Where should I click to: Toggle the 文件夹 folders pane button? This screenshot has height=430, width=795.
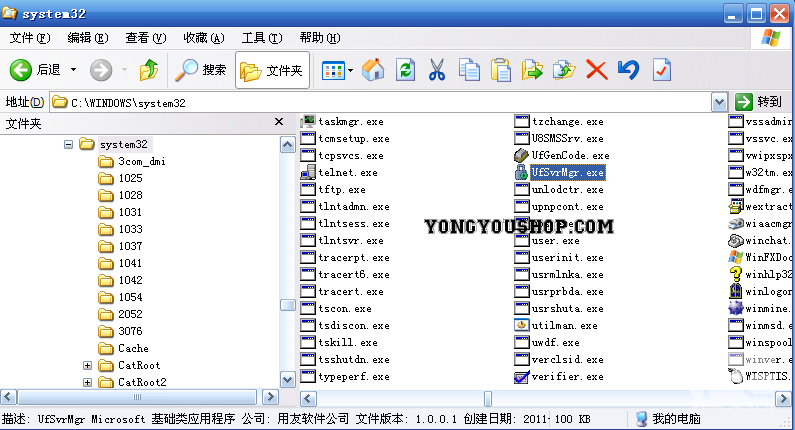tap(272, 70)
